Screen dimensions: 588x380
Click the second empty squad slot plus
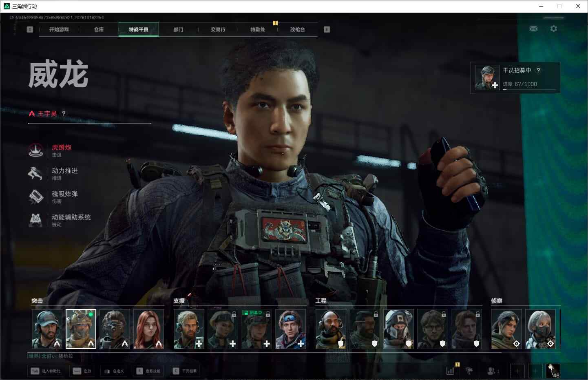535,371
